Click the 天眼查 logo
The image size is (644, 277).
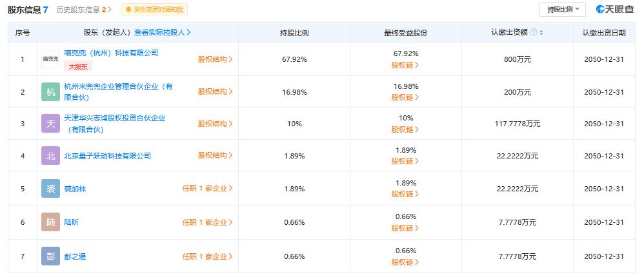pyautogui.click(x=615, y=10)
